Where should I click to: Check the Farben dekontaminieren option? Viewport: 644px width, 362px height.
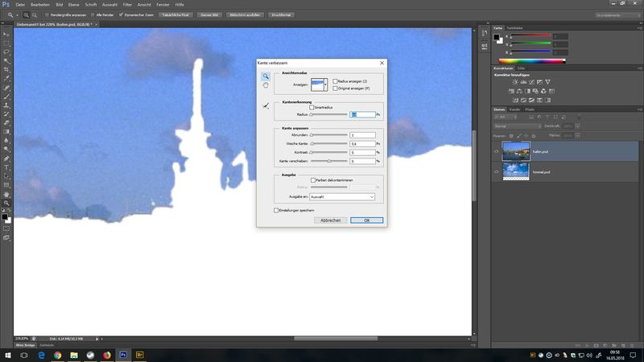(x=312, y=179)
